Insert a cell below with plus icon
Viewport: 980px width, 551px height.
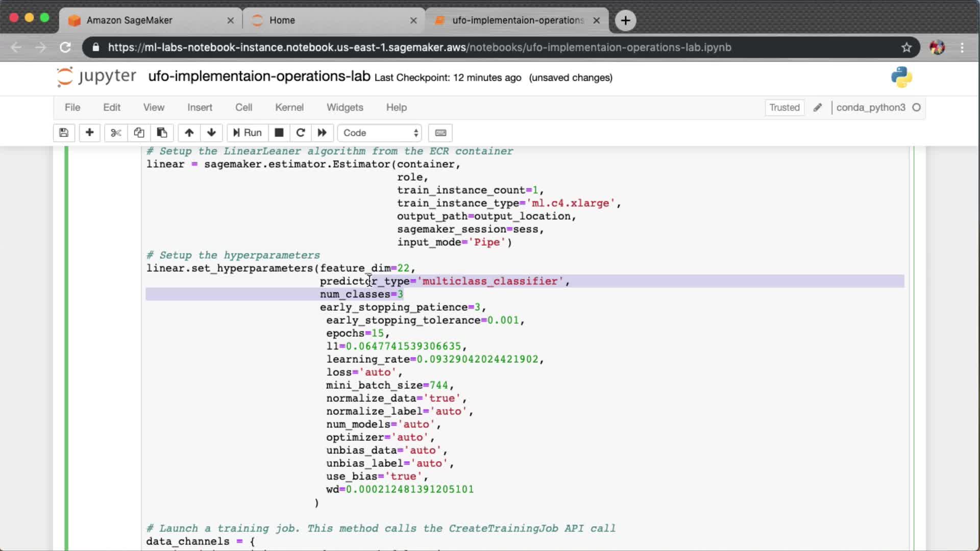[89, 133]
